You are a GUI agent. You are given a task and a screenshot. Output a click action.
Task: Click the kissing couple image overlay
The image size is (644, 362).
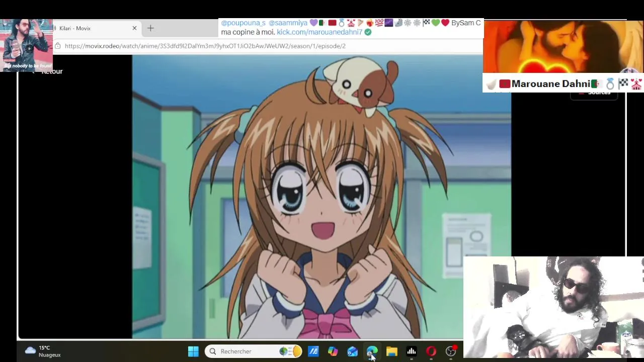point(563,47)
